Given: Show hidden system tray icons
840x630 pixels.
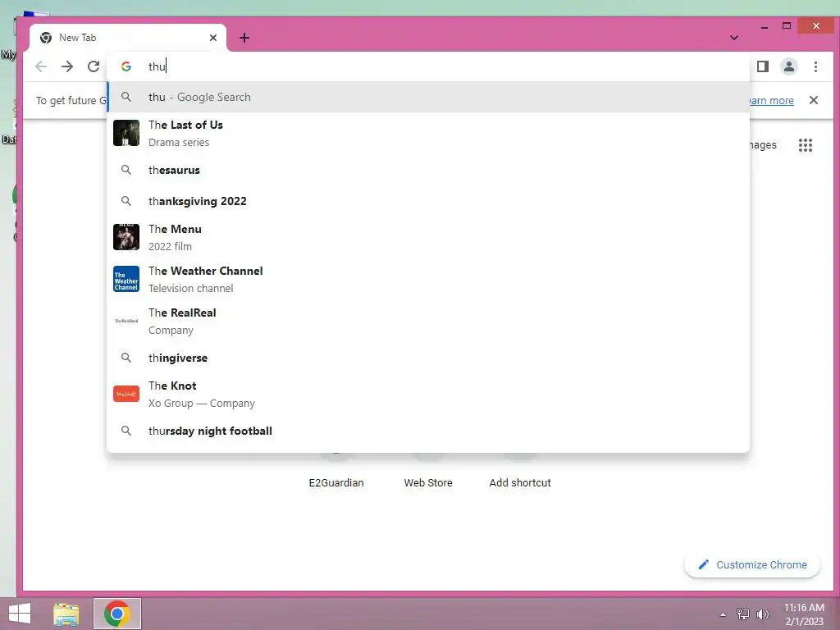Looking at the screenshot, I should coord(724,614).
